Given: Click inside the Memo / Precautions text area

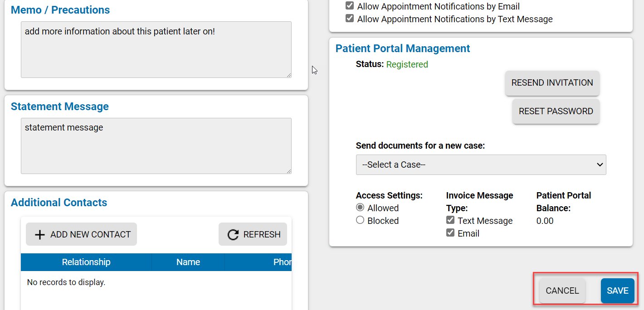Looking at the screenshot, I should (156, 49).
